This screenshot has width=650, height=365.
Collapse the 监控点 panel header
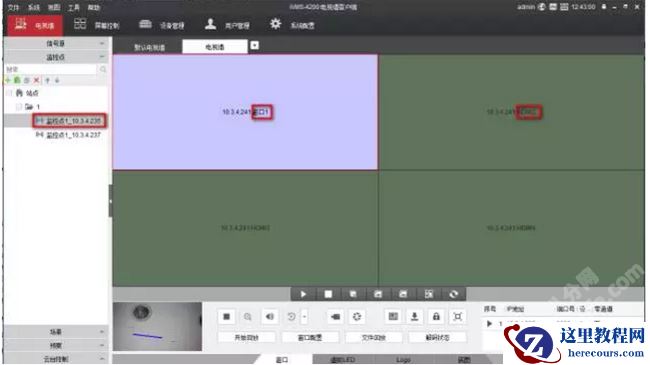point(56,57)
